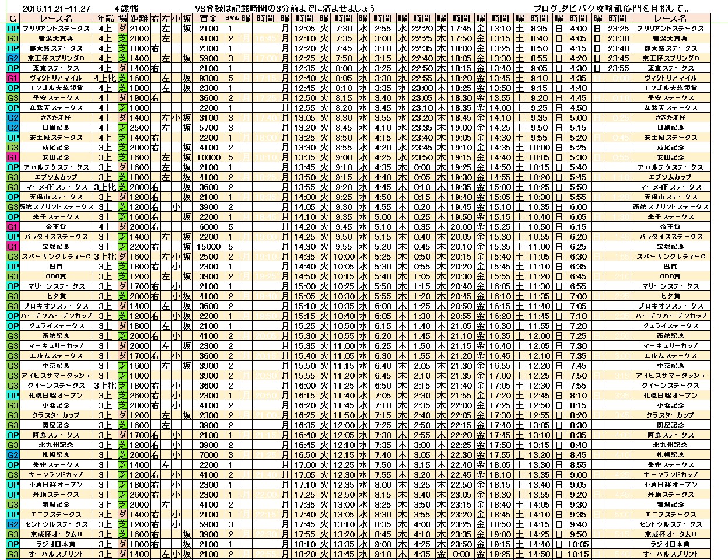Select the right レース名 column header

coord(670,18)
